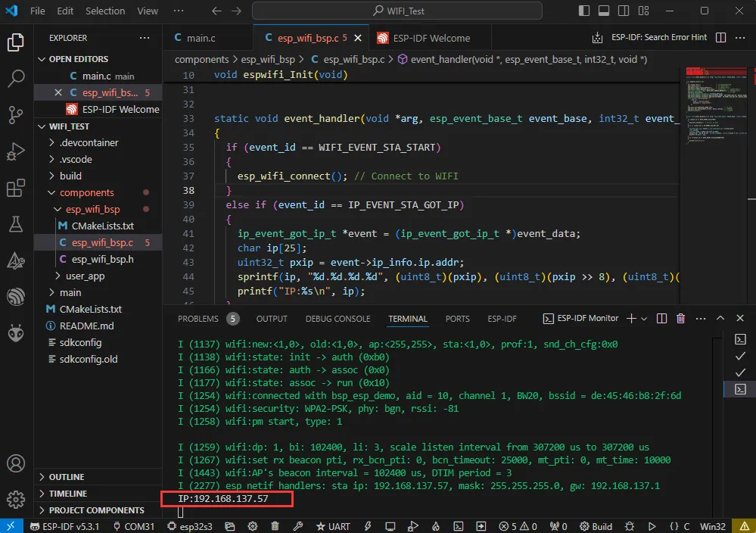Open the Run and Debug view
The height and width of the screenshot is (533, 756).
click(16, 151)
